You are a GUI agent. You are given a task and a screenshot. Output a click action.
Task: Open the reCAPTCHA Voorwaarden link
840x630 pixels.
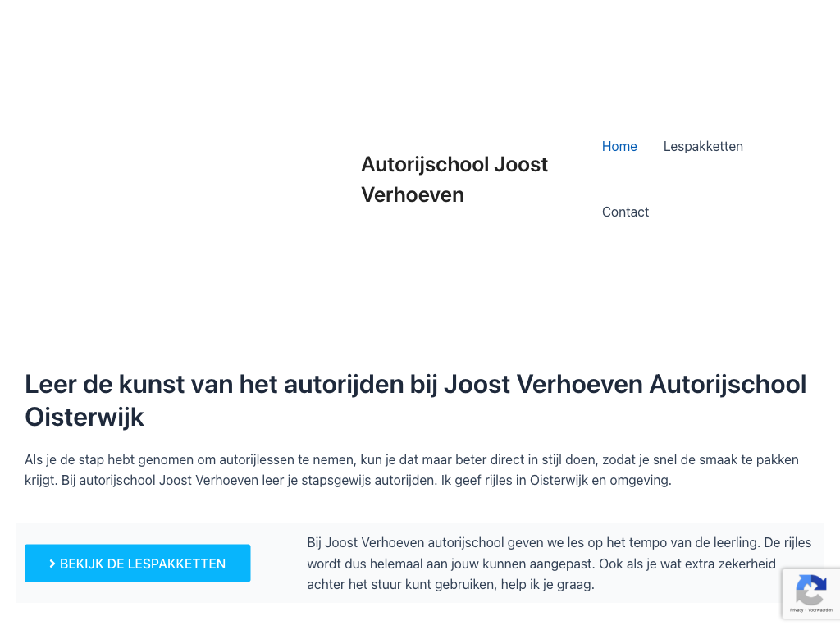pos(820,610)
